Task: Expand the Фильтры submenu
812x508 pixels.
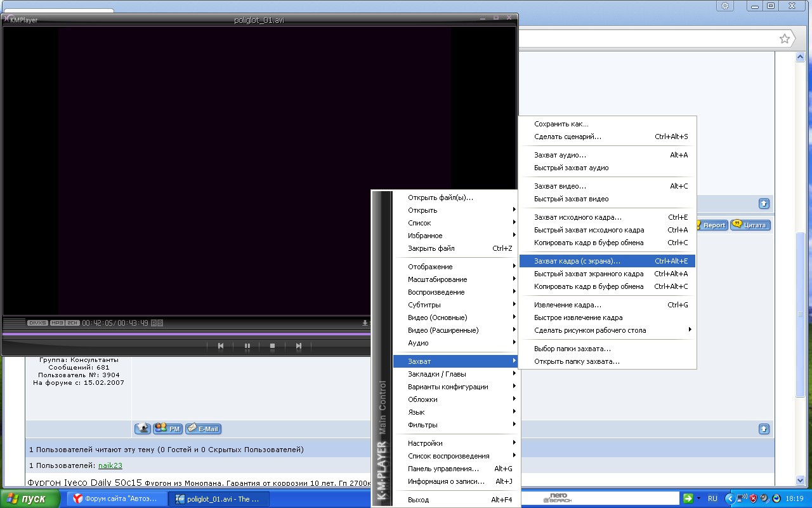Action: pyautogui.click(x=455, y=425)
